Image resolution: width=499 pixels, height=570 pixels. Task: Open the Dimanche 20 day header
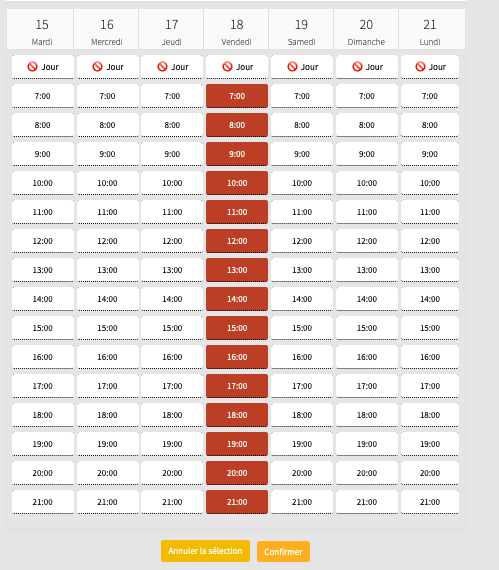[x=366, y=29]
